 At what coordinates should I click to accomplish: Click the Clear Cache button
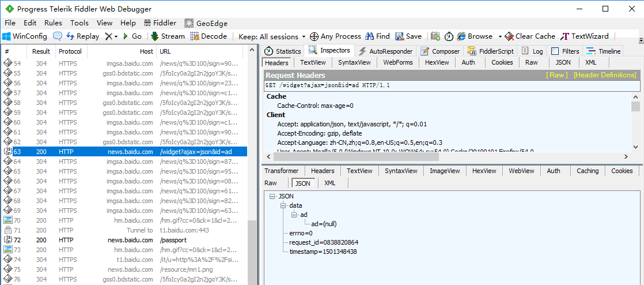530,36
